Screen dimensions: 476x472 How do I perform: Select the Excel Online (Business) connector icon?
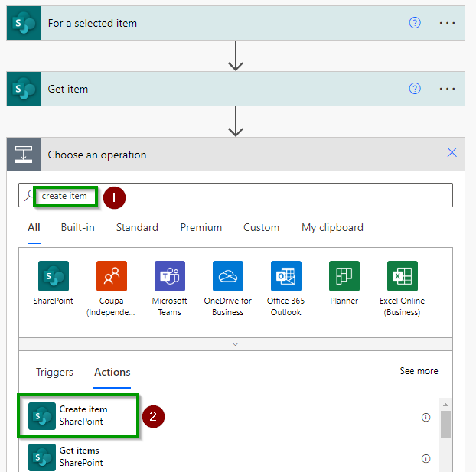pyautogui.click(x=403, y=276)
